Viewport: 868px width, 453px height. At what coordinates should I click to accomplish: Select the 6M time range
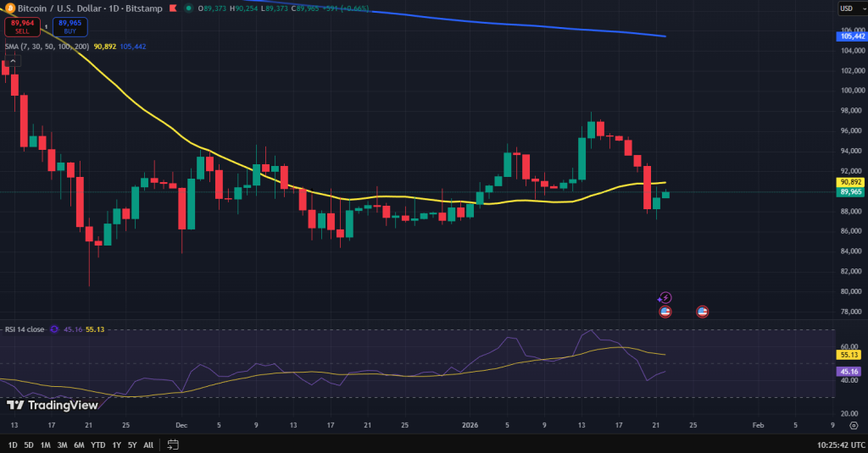click(79, 445)
